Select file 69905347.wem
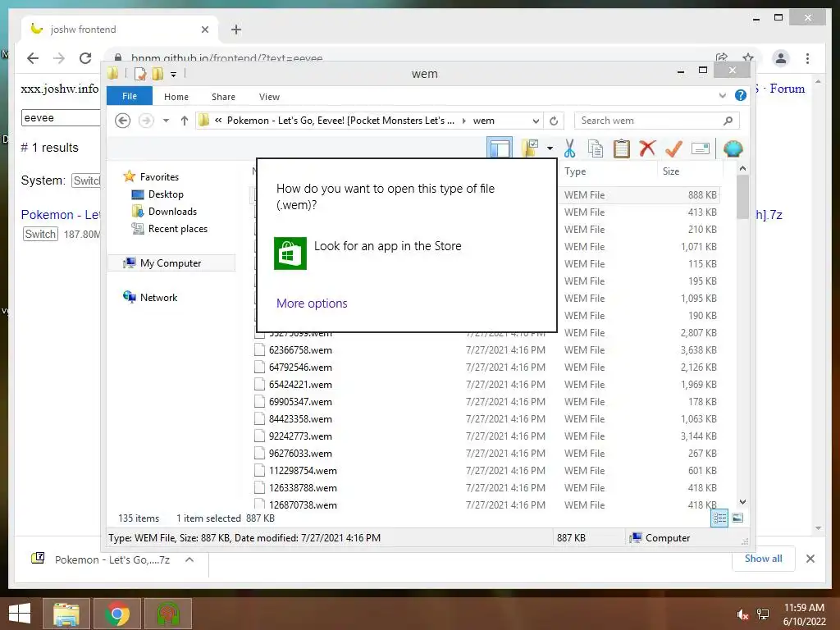This screenshot has width=840, height=630. coord(300,401)
